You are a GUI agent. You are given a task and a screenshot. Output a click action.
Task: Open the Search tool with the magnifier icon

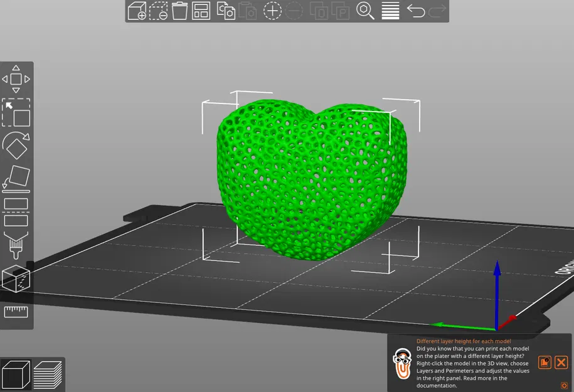pyautogui.click(x=366, y=11)
